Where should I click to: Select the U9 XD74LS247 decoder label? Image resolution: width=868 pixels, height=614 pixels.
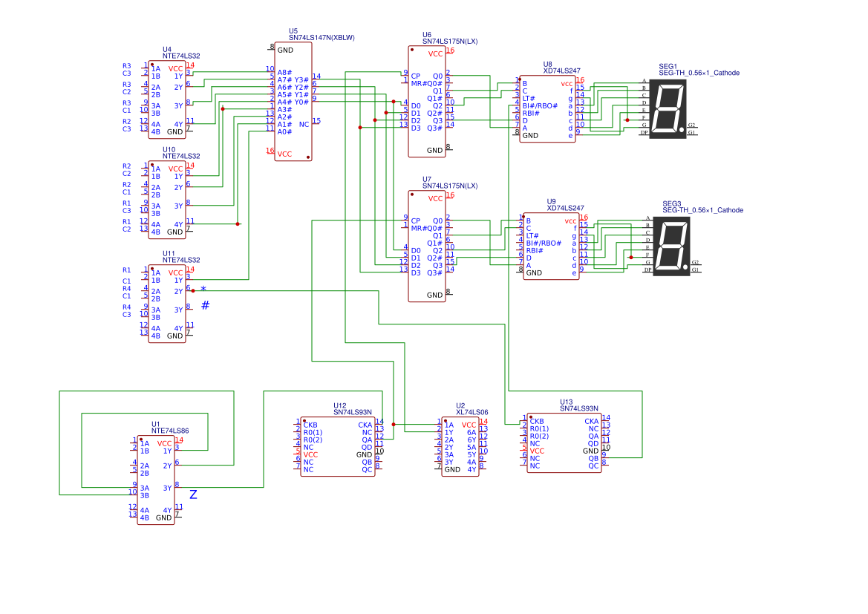pyautogui.click(x=566, y=205)
